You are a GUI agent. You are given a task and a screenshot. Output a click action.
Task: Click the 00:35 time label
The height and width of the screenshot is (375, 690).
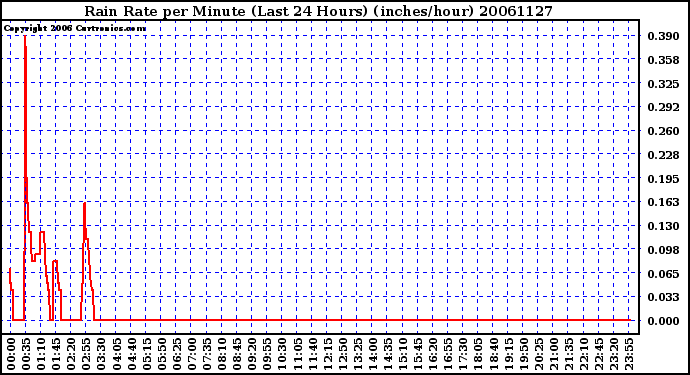(x=26, y=354)
